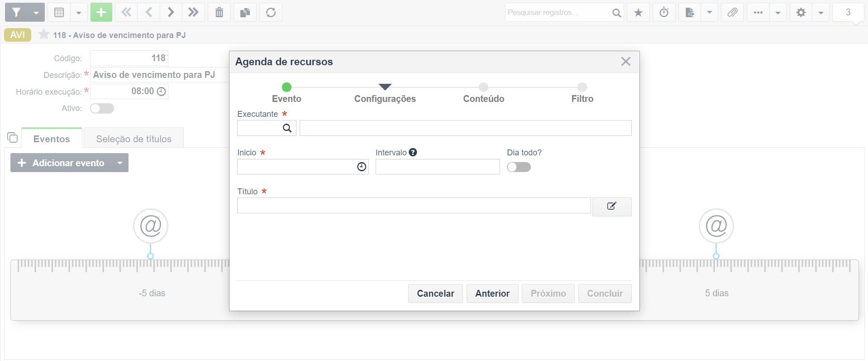Screen dimensions: 868x361
Task: Search Executante with magnifier icon
Action: point(287,128)
